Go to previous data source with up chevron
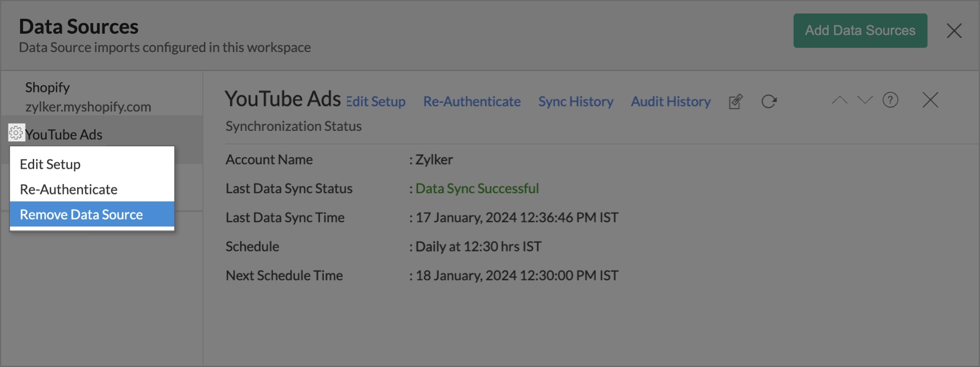The image size is (980, 367). tap(839, 100)
